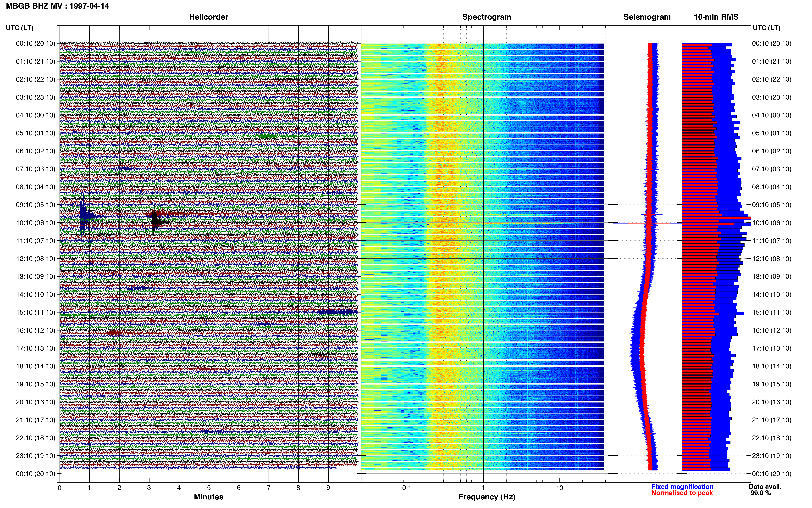Click left time label '17:10 (13:10)'
The width and height of the screenshot is (812, 508).
(x=36, y=348)
